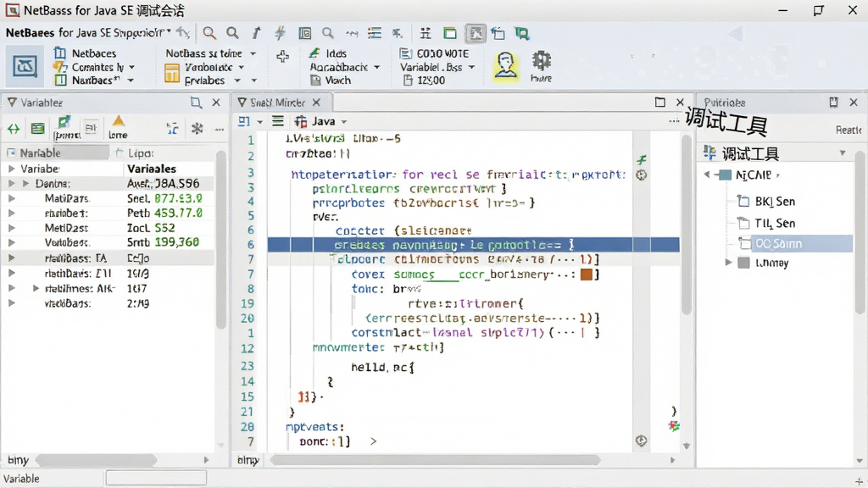Click the green-bordered window icon in top toolbar

[x=450, y=33]
